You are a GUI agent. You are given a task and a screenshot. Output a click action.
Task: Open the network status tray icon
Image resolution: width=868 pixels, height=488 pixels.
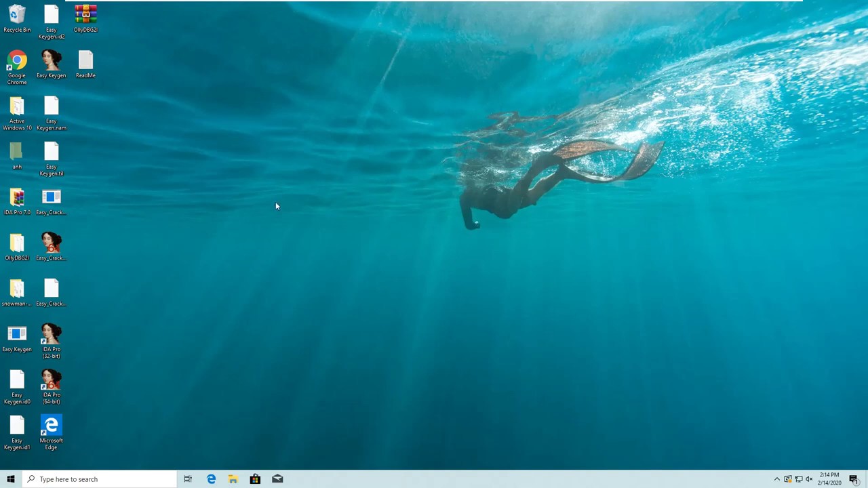(x=799, y=479)
